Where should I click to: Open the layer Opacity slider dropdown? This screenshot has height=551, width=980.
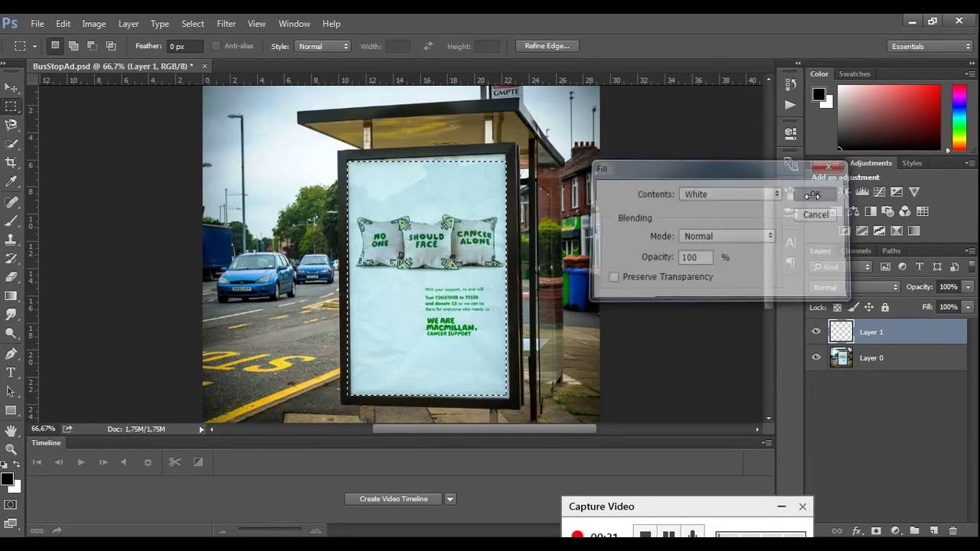pos(969,287)
